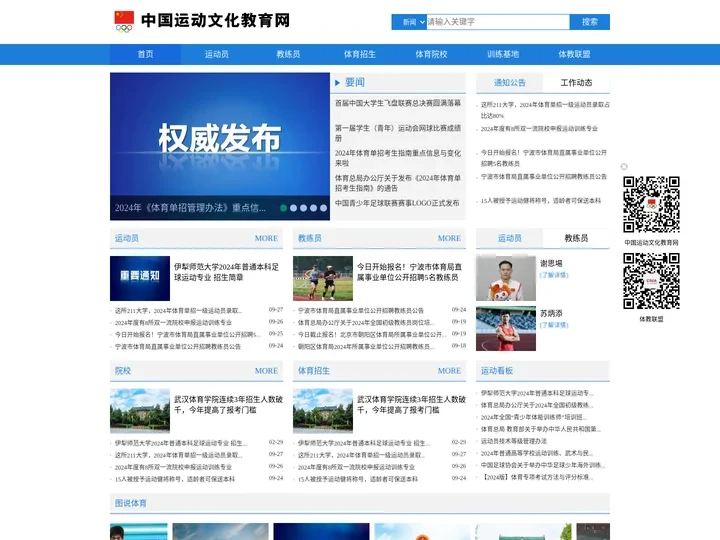Image resolution: width=720 pixels, height=540 pixels.
Task: Click 谢思埸 athlete photo
Action: (x=506, y=278)
